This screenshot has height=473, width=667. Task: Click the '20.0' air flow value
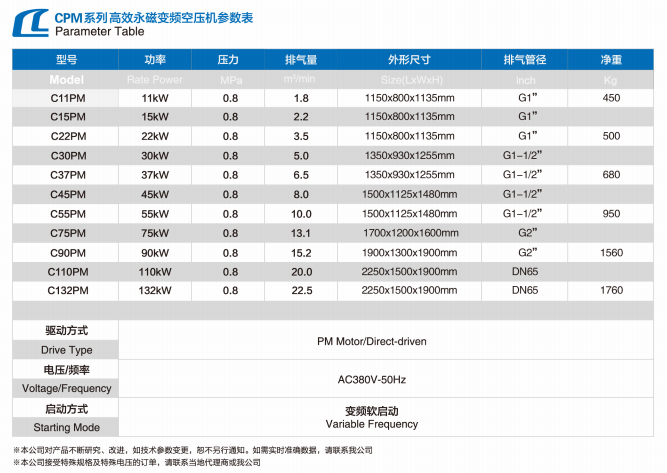click(302, 272)
